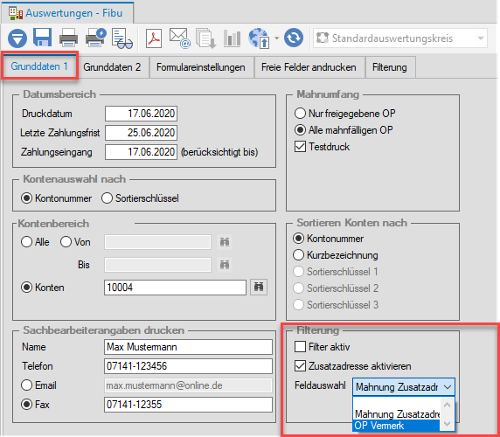Click dropdown list scroll up arrow
Image resolution: width=500 pixels, height=437 pixels.
(447, 405)
